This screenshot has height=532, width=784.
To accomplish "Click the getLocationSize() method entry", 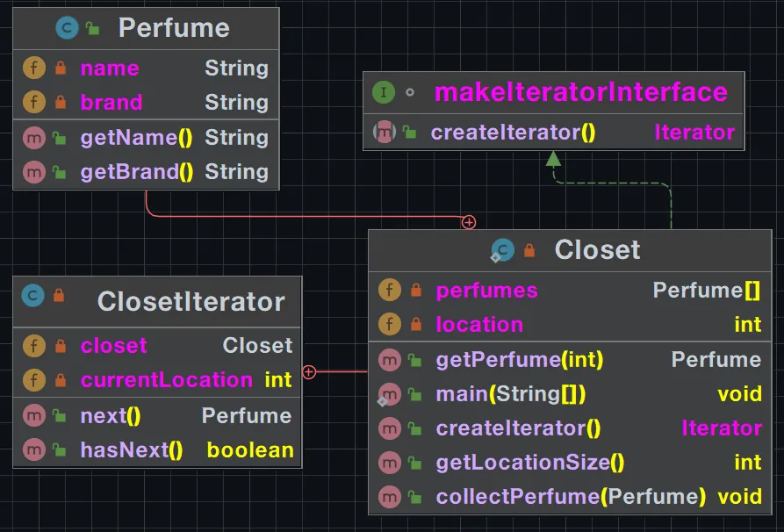I will click(x=530, y=463).
